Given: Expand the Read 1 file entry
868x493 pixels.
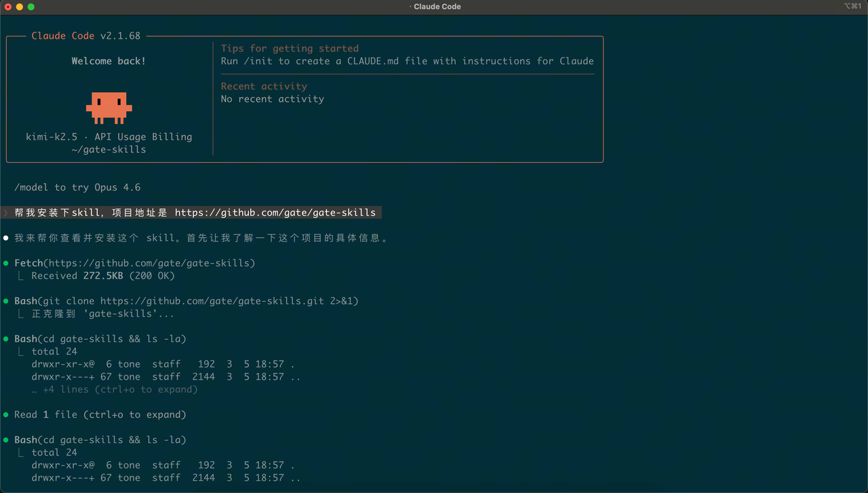Looking at the screenshot, I should (100, 415).
